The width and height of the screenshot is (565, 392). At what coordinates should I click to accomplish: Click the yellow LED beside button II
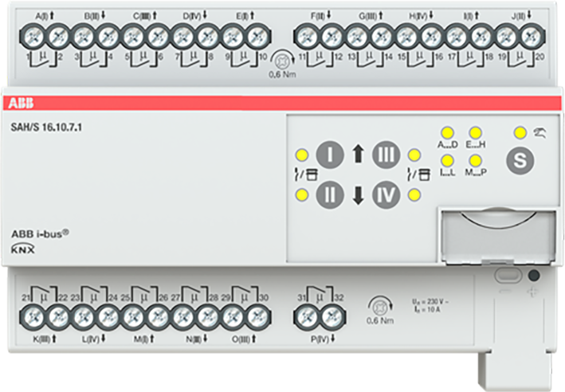click(x=301, y=195)
